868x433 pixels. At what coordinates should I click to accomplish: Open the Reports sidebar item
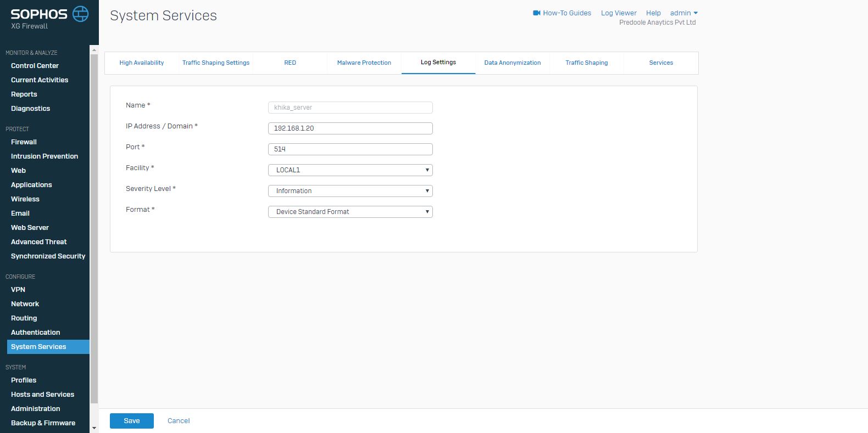click(x=24, y=94)
